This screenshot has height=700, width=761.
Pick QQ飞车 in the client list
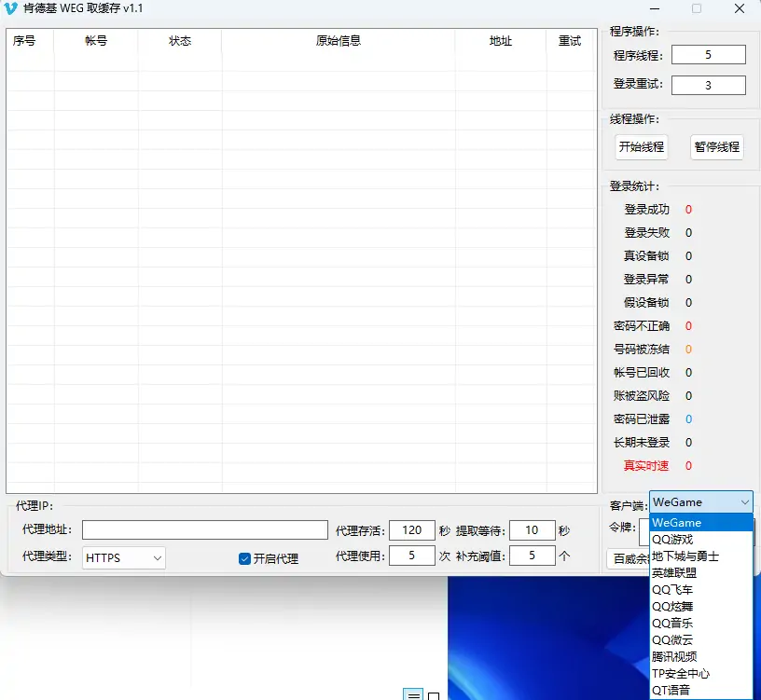pyautogui.click(x=700, y=590)
